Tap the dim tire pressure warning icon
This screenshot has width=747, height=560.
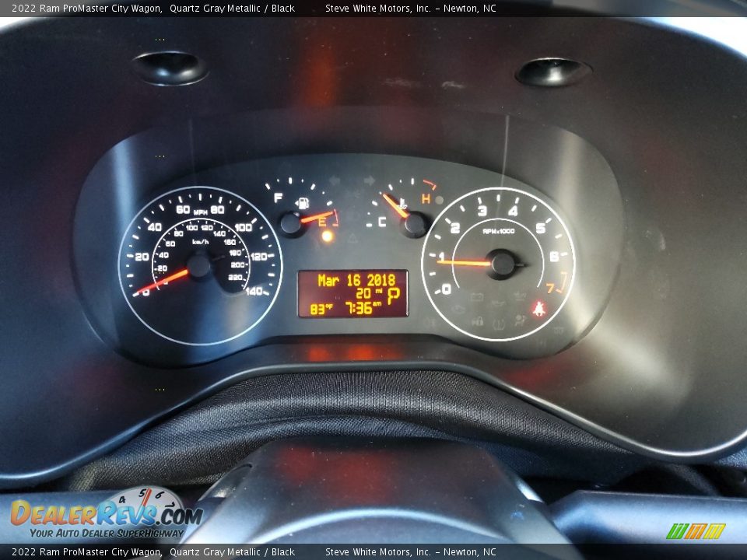499,324
